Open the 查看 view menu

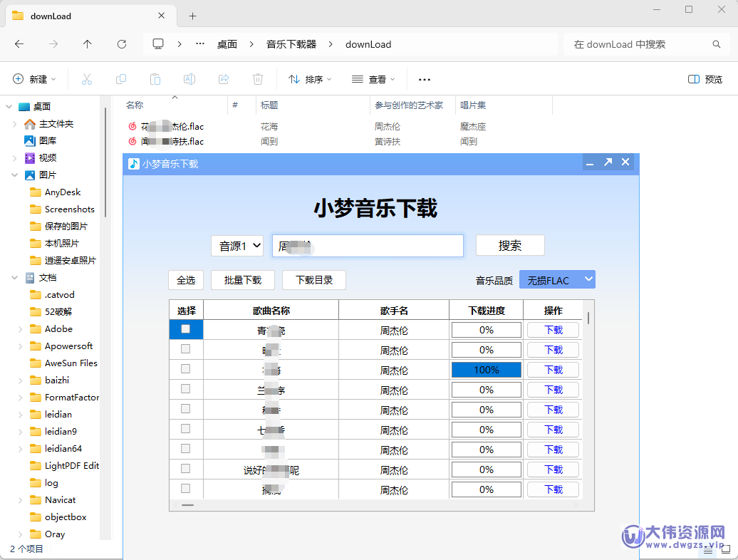(371, 79)
